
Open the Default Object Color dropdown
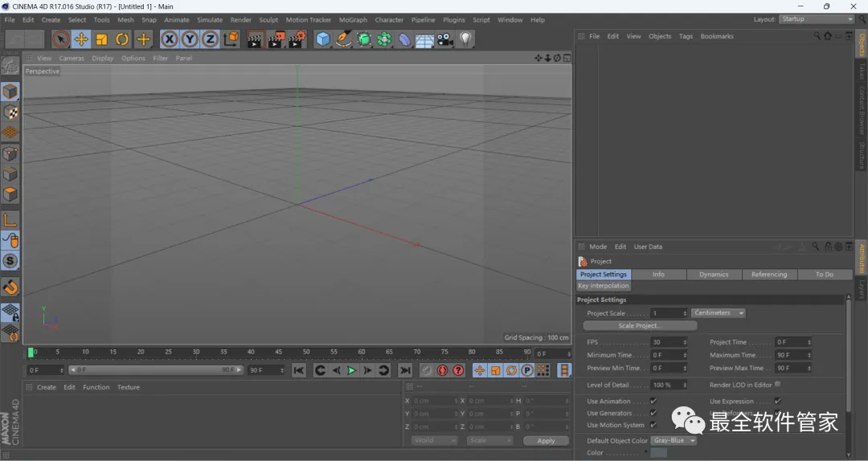pyautogui.click(x=674, y=441)
